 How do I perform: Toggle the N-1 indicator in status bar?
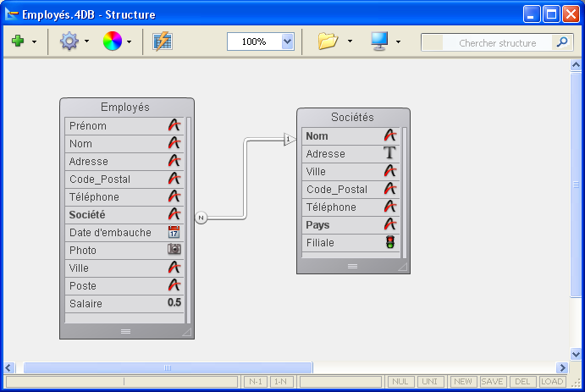[x=255, y=382]
